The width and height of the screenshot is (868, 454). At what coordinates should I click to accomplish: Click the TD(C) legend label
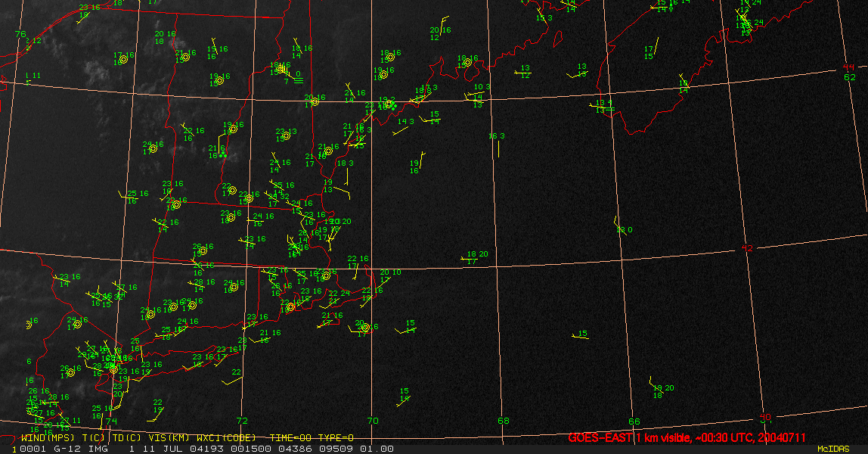(127, 438)
